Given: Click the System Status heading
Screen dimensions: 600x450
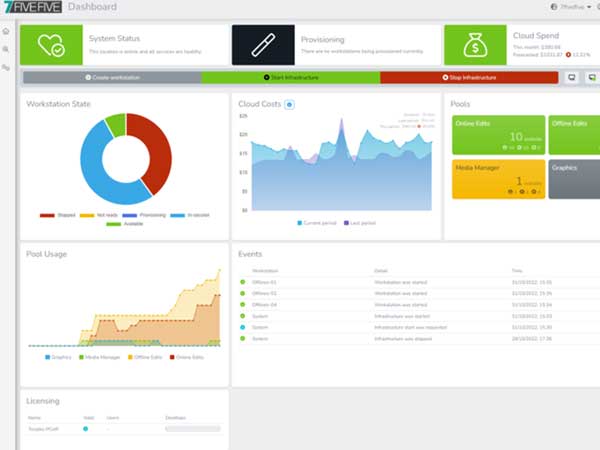Looking at the screenshot, I should (x=114, y=38).
